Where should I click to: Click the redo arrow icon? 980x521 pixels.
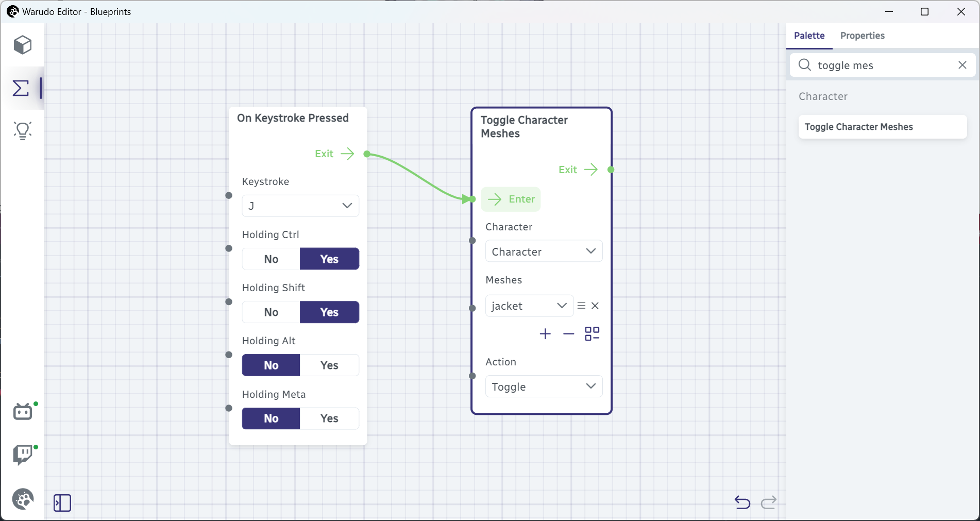769,502
